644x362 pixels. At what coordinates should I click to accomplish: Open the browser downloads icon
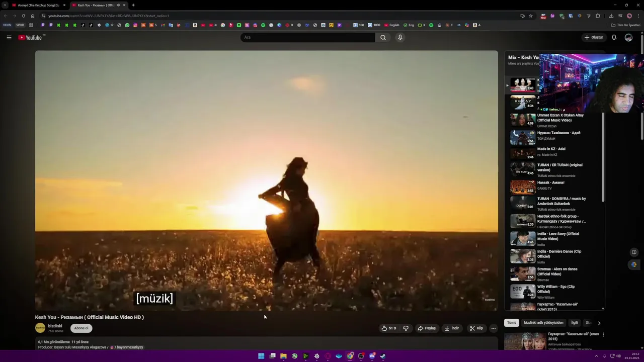[x=611, y=16]
